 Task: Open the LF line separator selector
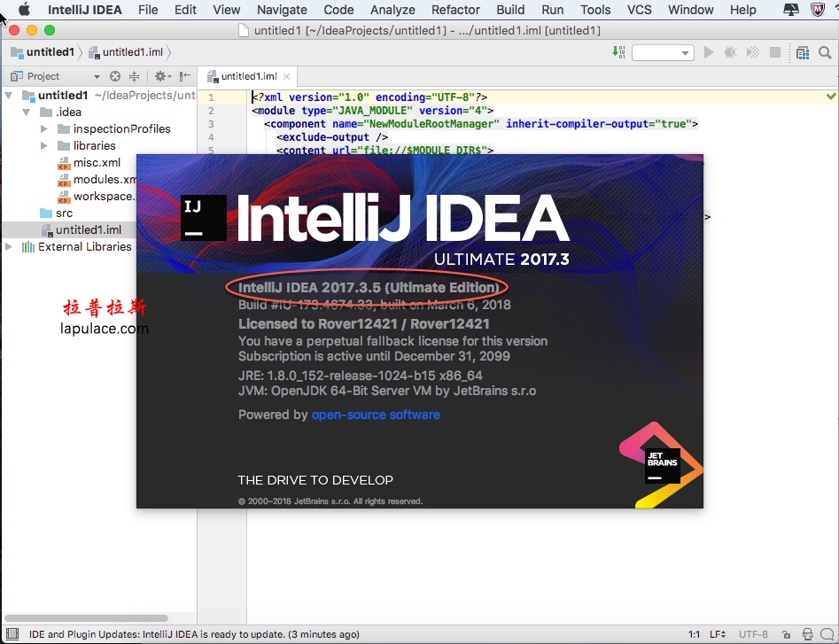coord(718,634)
